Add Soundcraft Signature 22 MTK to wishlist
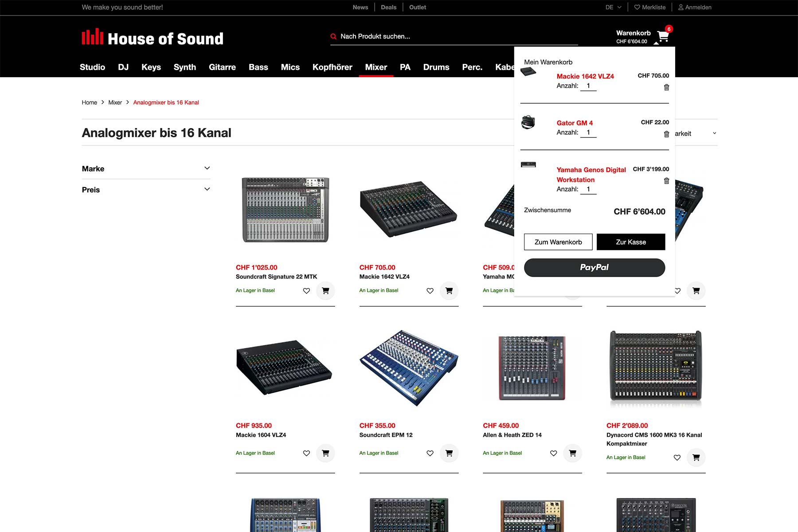 [x=306, y=291]
